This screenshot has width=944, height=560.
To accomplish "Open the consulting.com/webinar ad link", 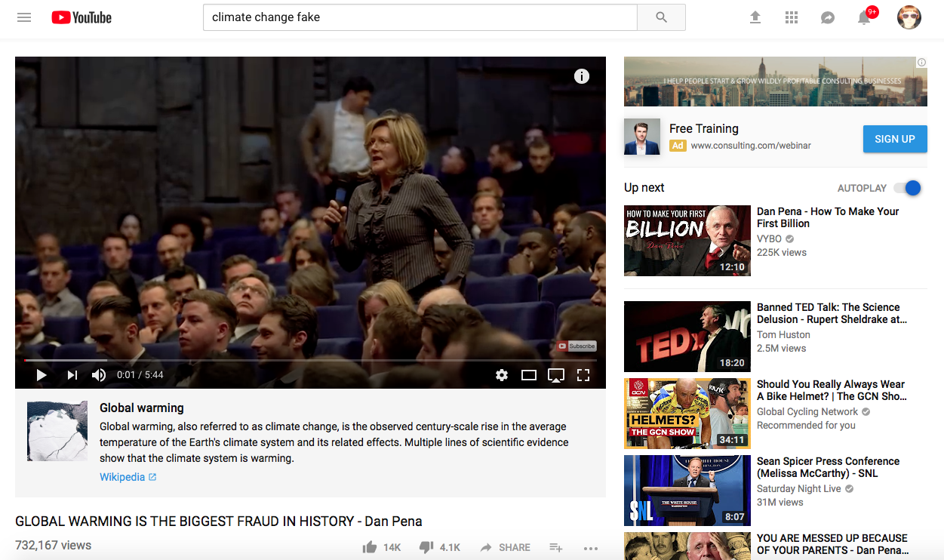I will [x=751, y=146].
